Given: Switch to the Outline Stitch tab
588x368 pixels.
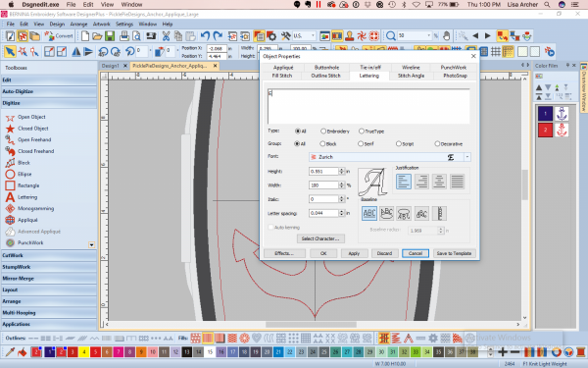Looking at the screenshot, I should pos(326,76).
